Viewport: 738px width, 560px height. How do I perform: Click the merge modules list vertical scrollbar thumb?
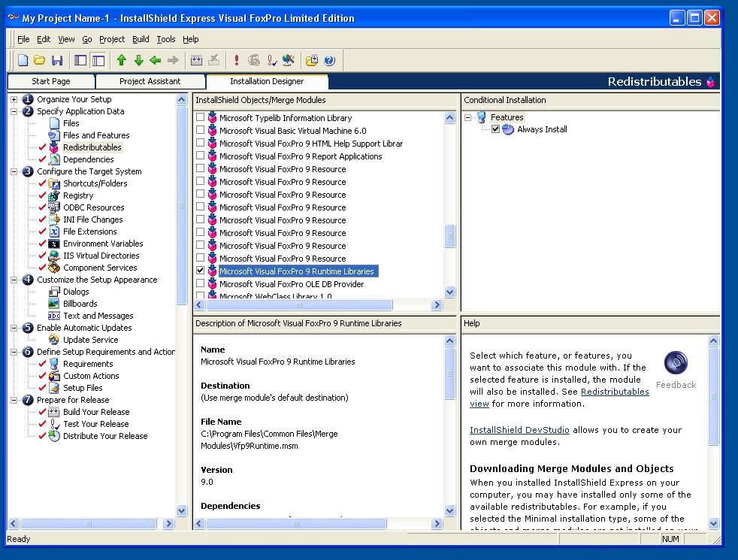click(449, 236)
